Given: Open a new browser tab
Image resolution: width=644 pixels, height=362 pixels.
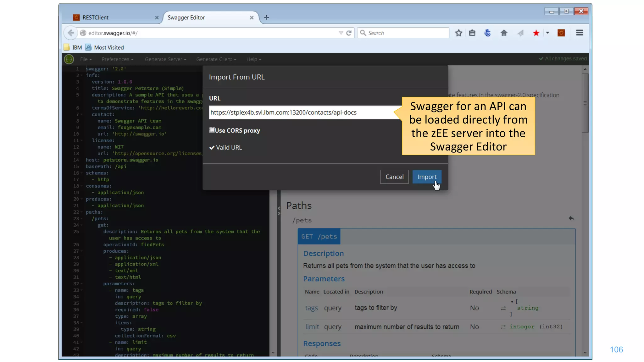Looking at the screenshot, I should (x=266, y=18).
